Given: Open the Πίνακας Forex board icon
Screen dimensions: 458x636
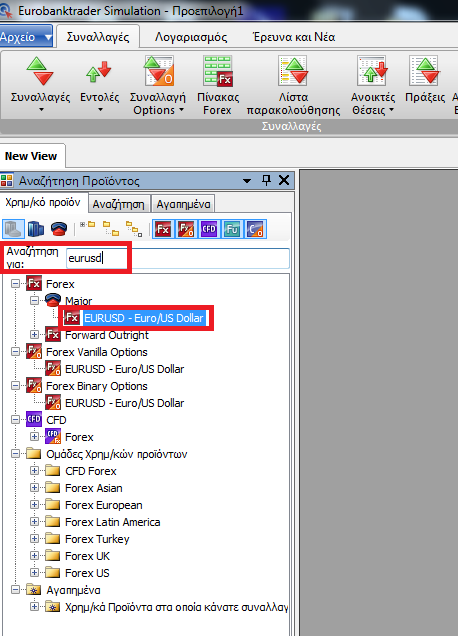Looking at the screenshot, I should click(x=218, y=71).
